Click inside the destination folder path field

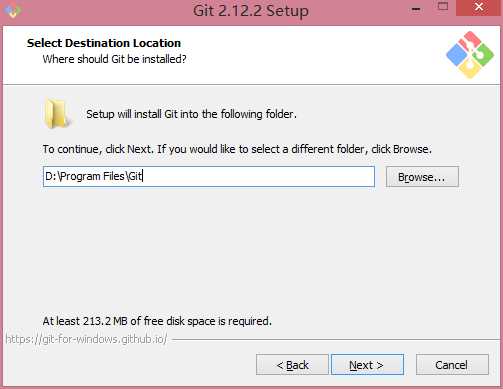click(x=209, y=176)
